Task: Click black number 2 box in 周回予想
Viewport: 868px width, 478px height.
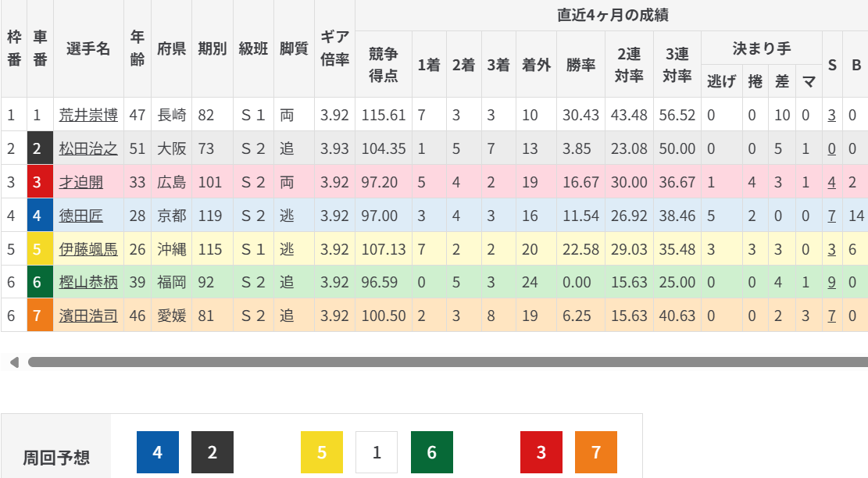Action: click(x=213, y=452)
